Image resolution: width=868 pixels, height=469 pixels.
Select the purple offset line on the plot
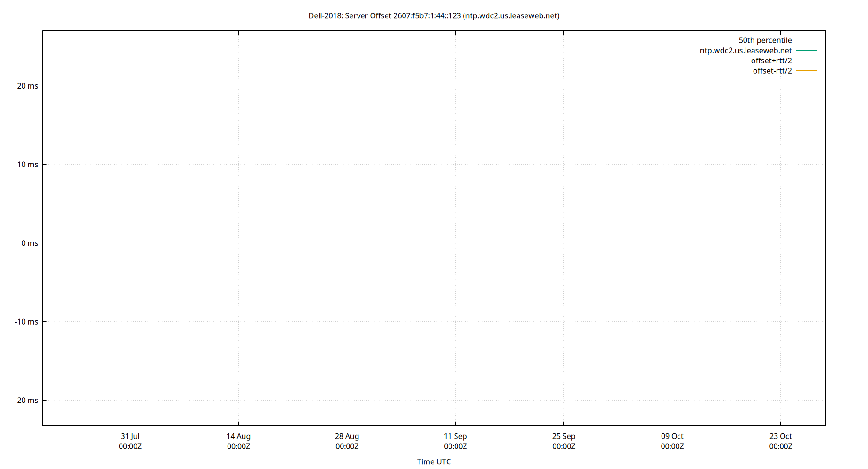tap(422, 324)
